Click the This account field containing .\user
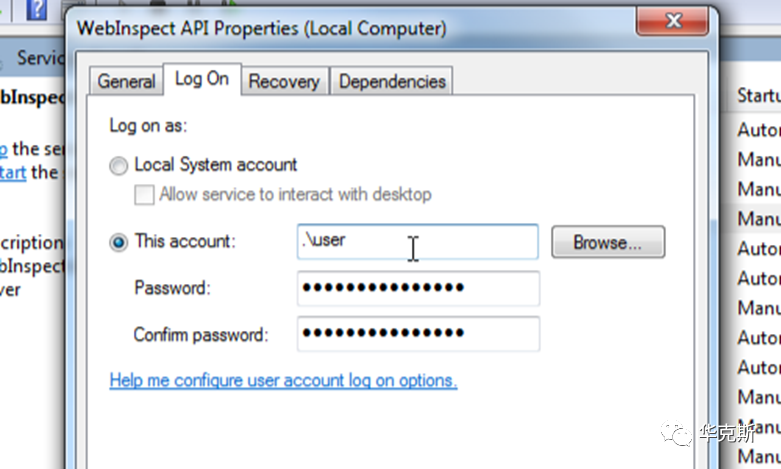Screen dimensions: 781x469 pos(417,242)
